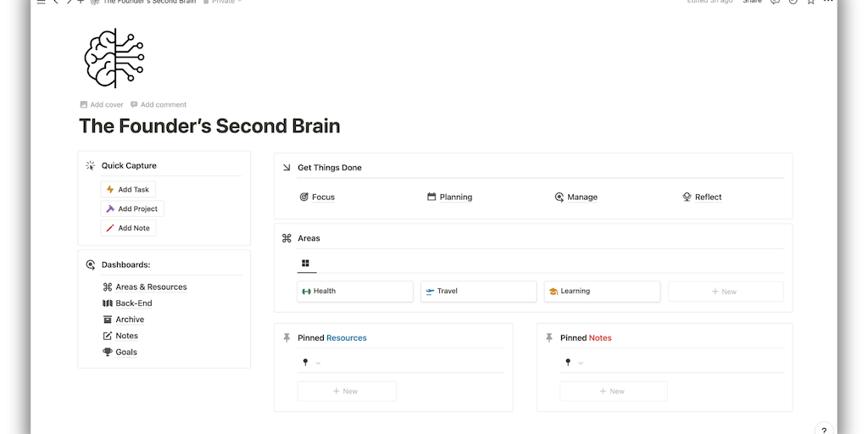
Task: Expand the Pinned Resources view dropdown
Action: [319, 363]
